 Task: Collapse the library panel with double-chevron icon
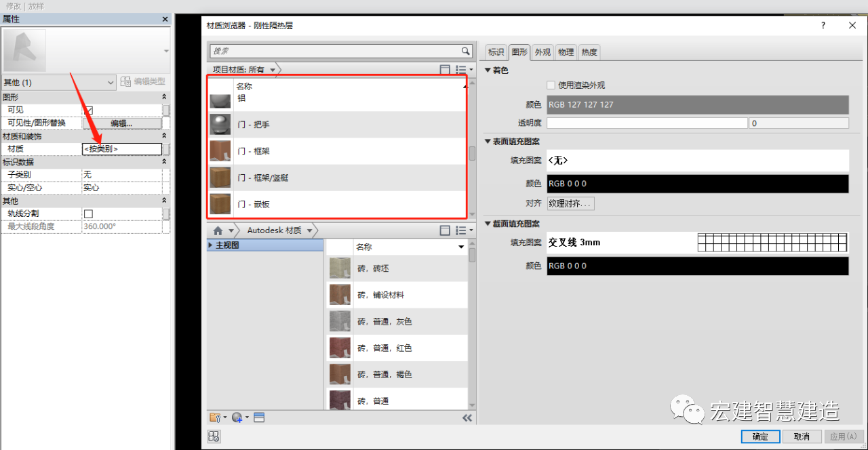coord(467,418)
